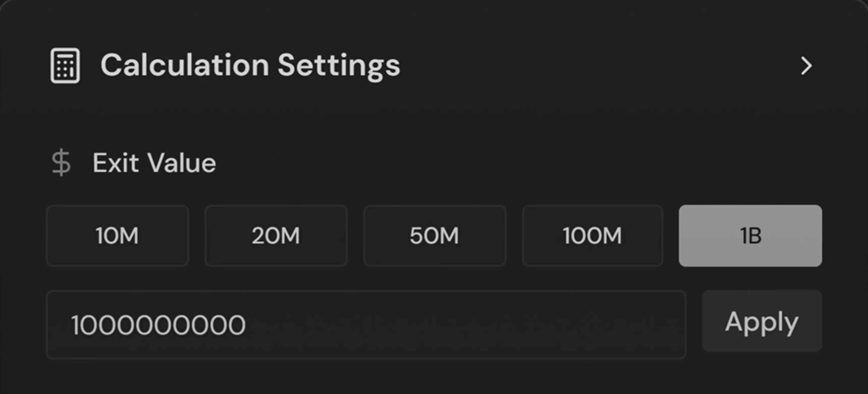868x394 pixels.
Task: Click the Calculation Settings header title
Action: point(250,65)
